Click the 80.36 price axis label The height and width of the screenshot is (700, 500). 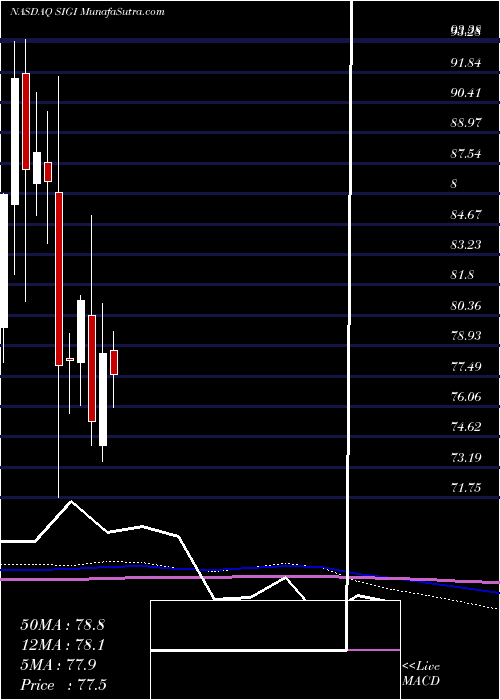466,306
